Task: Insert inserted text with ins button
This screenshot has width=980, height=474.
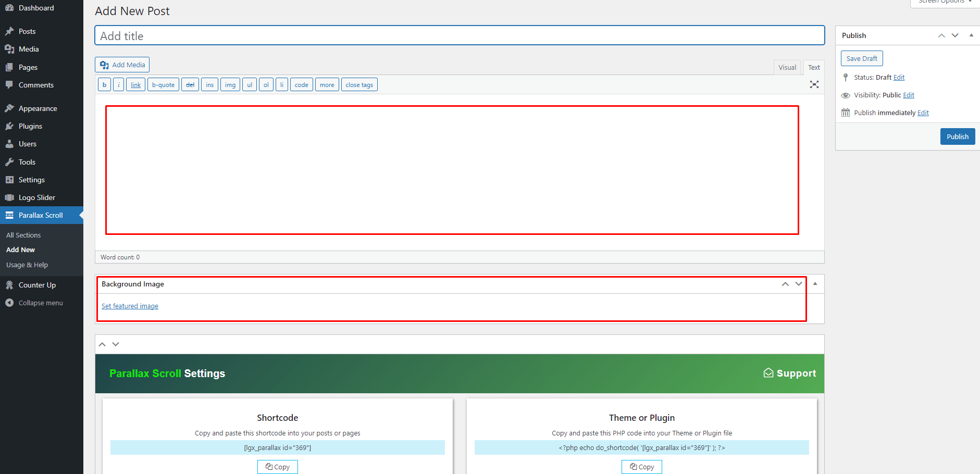Action: click(x=209, y=84)
